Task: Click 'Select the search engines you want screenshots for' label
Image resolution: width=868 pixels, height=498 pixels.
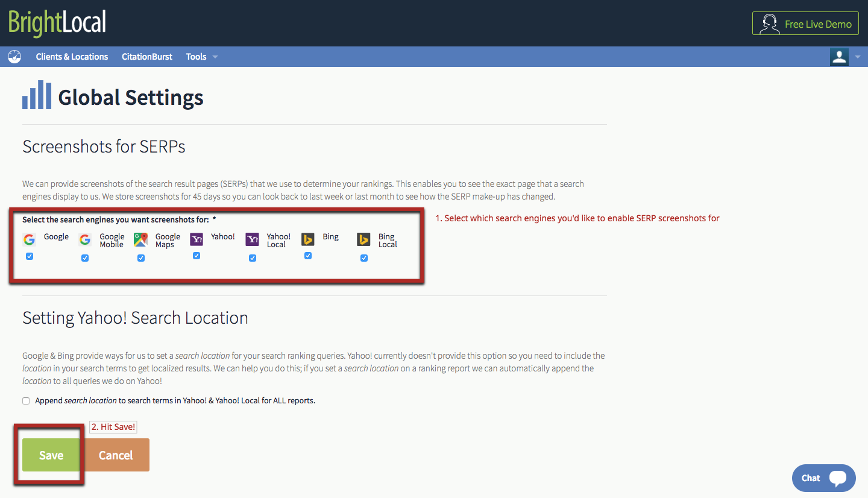Action: [x=119, y=220]
